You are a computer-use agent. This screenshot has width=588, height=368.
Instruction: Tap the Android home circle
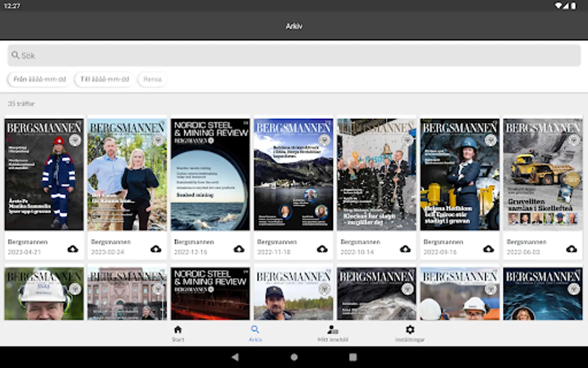point(294,357)
